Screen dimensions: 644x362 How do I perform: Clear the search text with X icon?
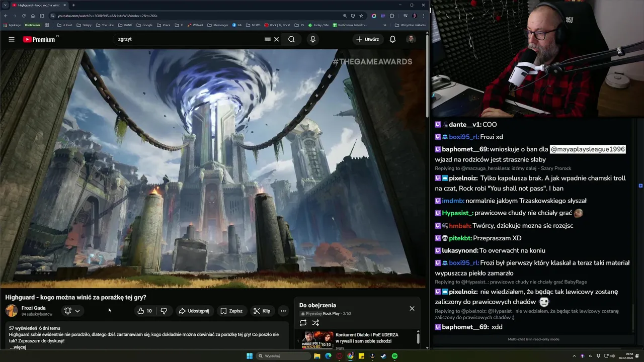point(276,39)
